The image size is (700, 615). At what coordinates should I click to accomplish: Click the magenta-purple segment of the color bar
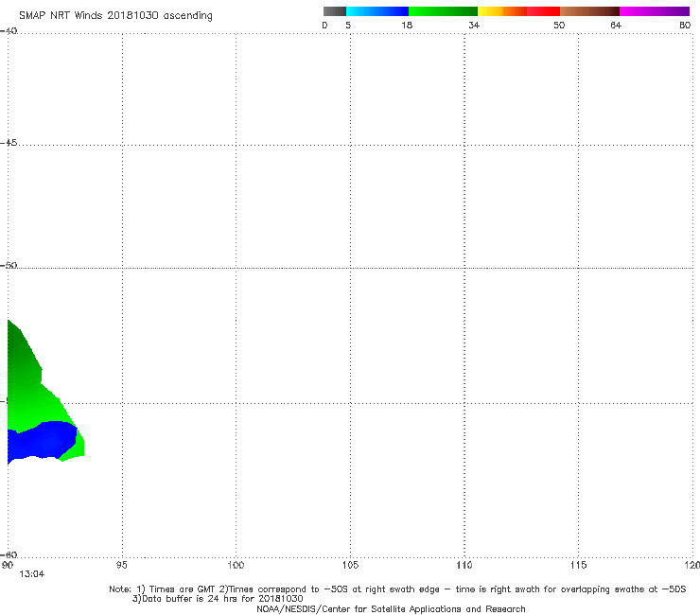(655, 11)
